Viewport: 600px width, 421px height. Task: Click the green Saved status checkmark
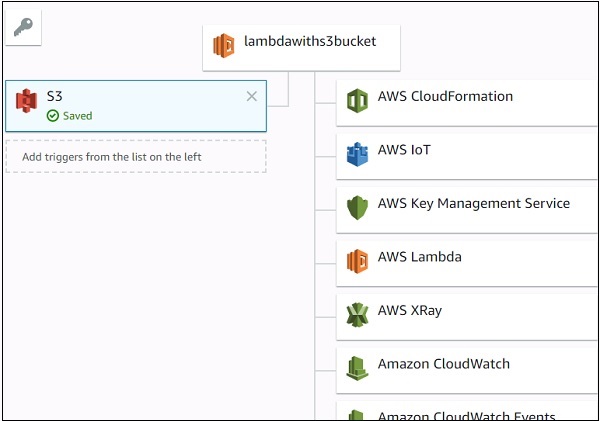pos(53,116)
